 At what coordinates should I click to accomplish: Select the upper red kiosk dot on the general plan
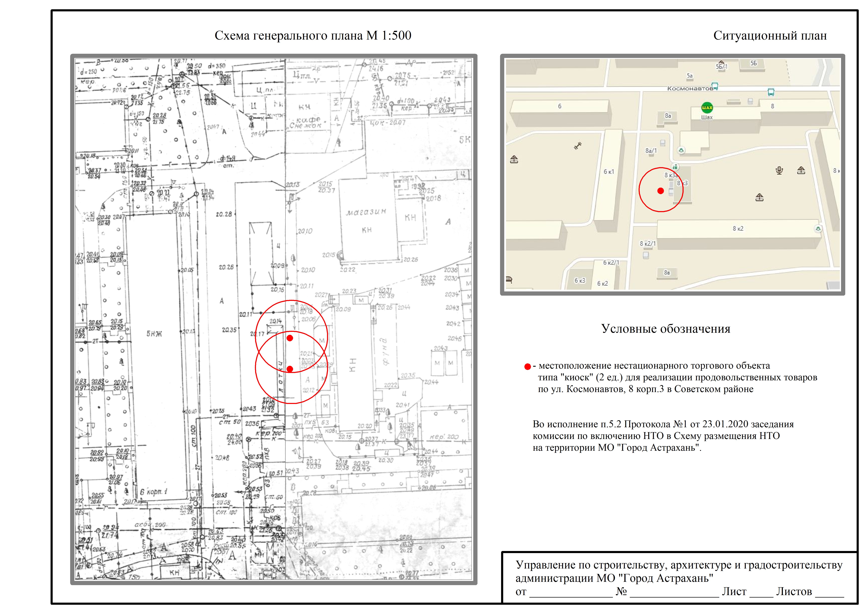tap(290, 338)
